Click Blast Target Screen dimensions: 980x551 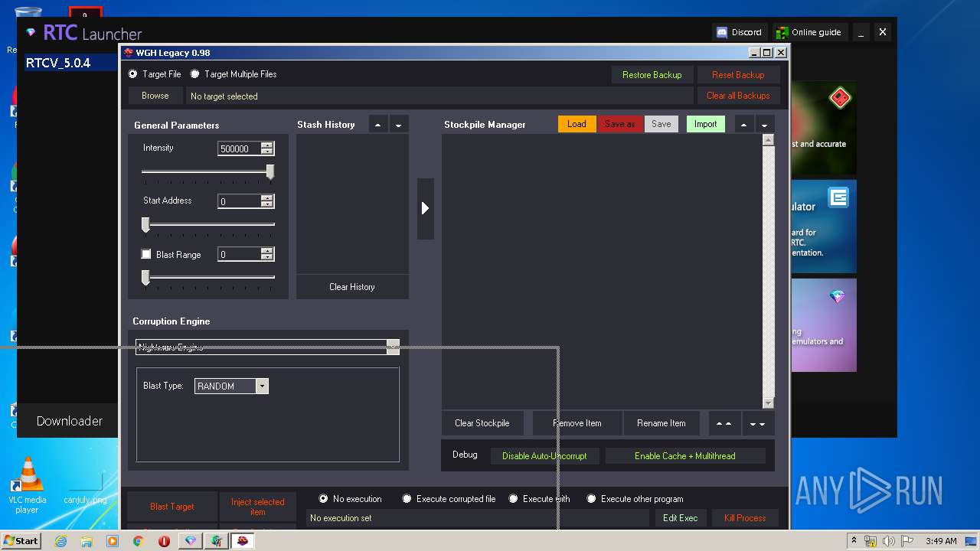pyautogui.click(x=172, y=507)
